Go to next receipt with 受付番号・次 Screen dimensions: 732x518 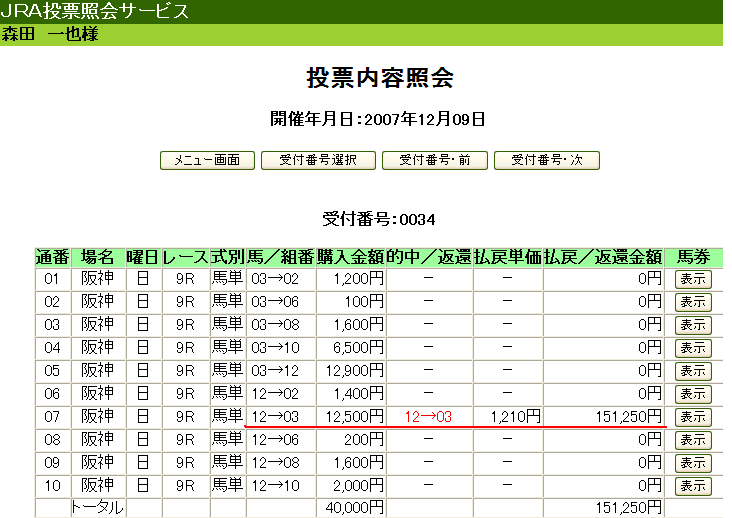tap(547, 161)
